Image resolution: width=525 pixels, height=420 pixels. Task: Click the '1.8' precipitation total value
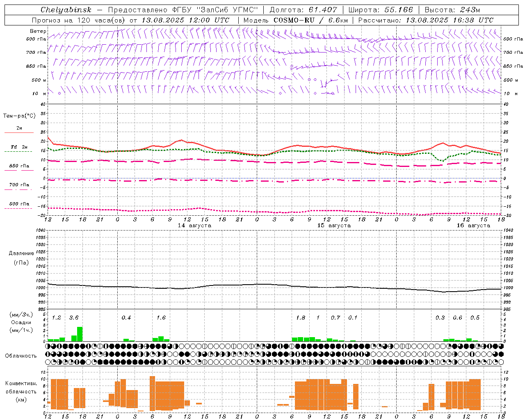301,317
